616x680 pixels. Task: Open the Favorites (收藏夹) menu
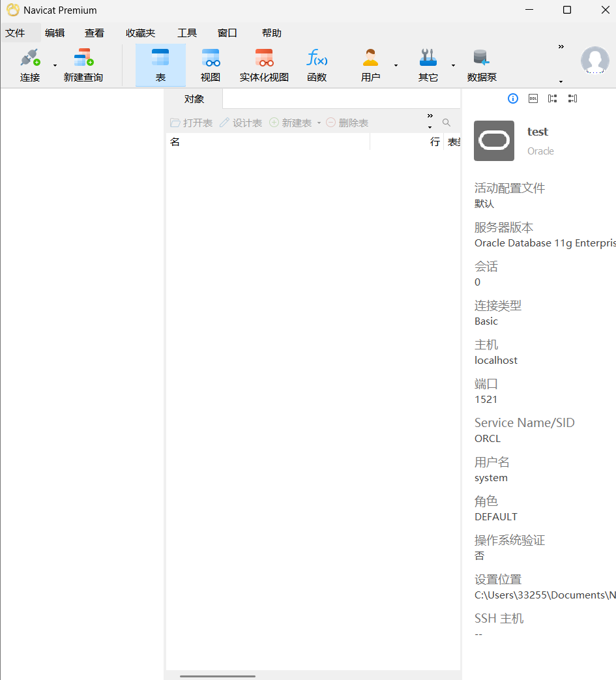pyautogui.click(x=140, y=33)
